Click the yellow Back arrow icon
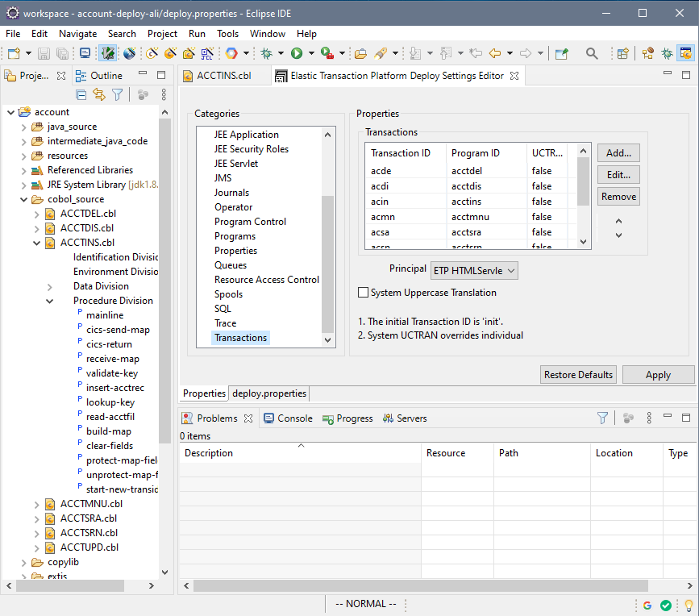The image size is (699, 616). point(495,53)
